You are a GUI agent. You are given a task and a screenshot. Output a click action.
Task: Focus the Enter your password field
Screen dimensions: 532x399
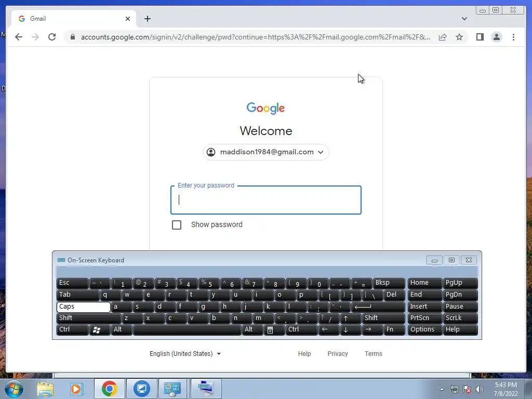click(x=265, y=200)
